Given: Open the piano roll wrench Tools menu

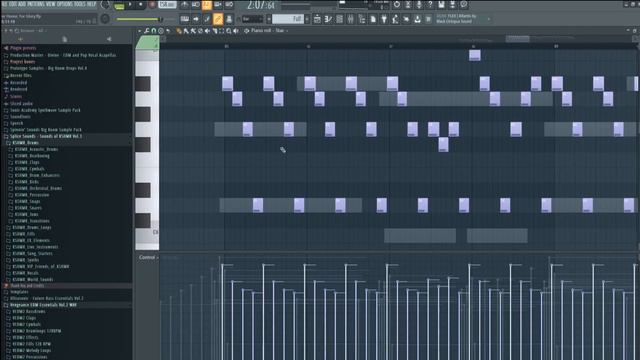Looking at the screenshot, I should pyautogui.click(x=147, y=31).
